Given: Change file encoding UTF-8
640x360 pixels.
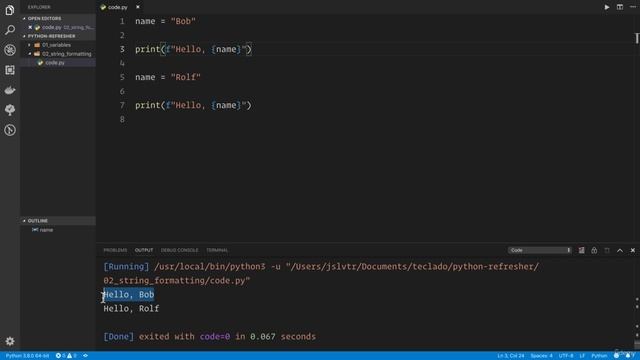Looking at the screenshot, I should [566, 356].
